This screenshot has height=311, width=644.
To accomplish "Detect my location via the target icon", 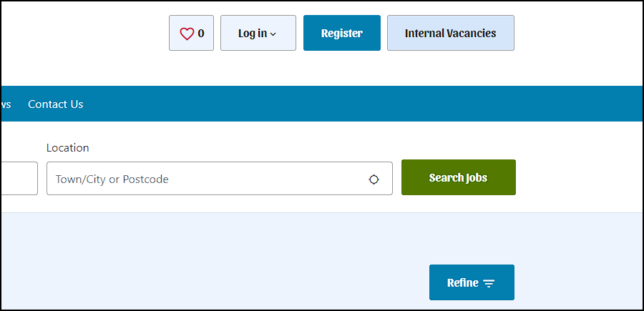I will [x=374, y=179].
